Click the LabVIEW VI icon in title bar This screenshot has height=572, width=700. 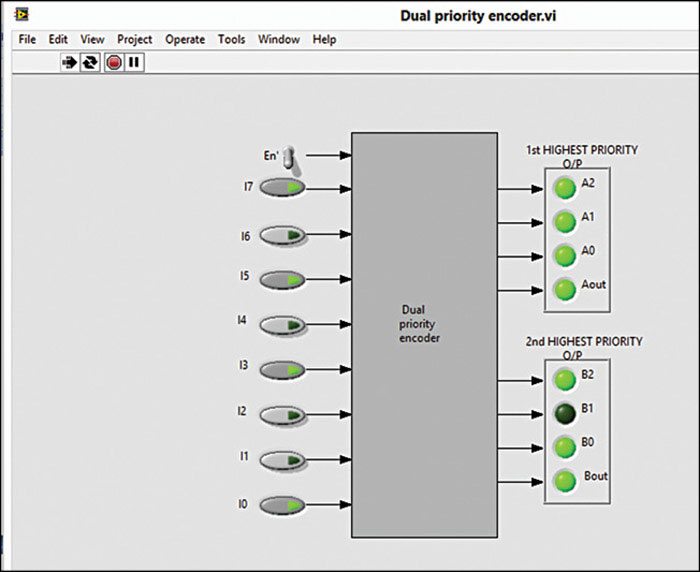tap(22, 15)
